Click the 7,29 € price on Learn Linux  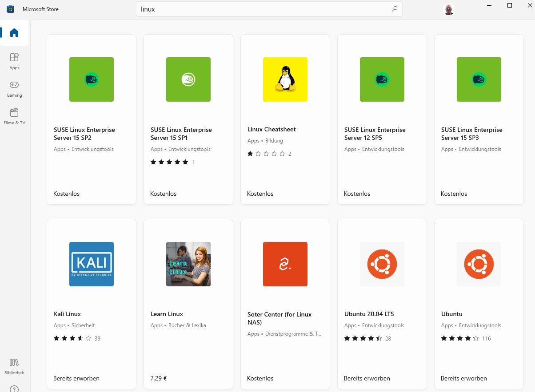[x=159, y=378]
